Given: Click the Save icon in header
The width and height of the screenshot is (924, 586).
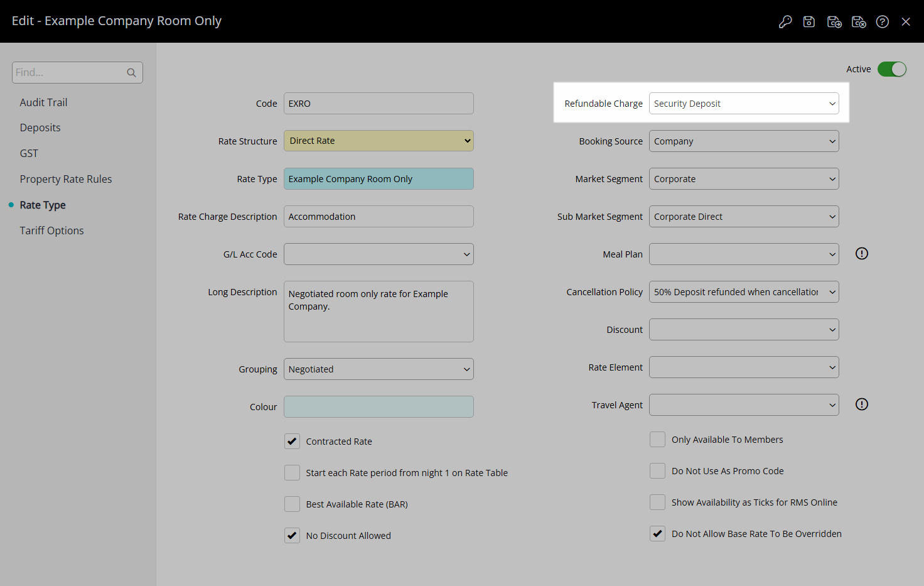Looking at the screenshot, I should (x=809, y=22).
